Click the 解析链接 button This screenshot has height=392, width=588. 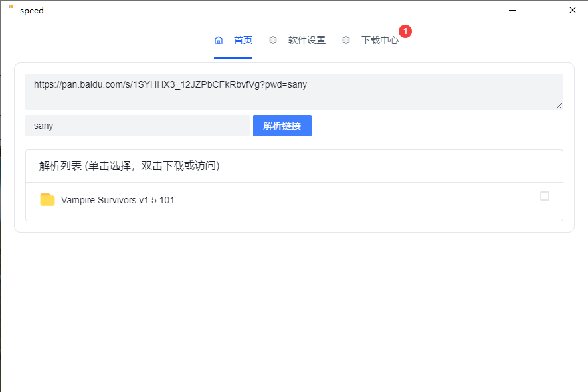282,126
